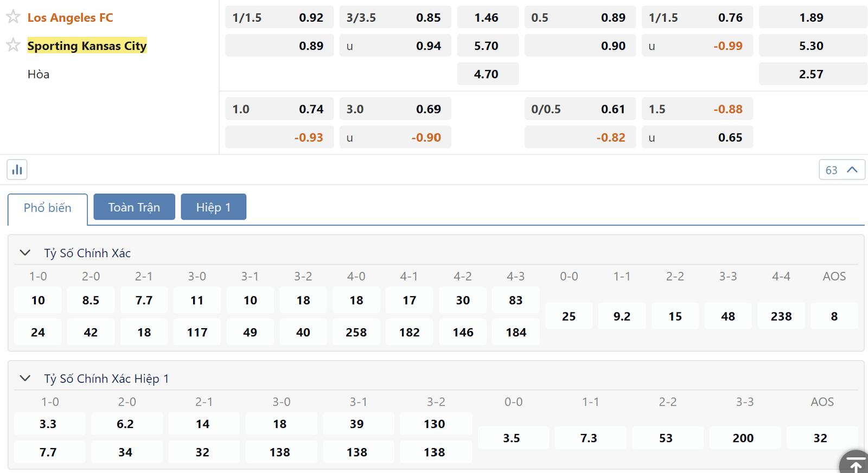Pick first-half away score 0-2 odds 34
The image size is (868, 473).
tap(127, 452)
